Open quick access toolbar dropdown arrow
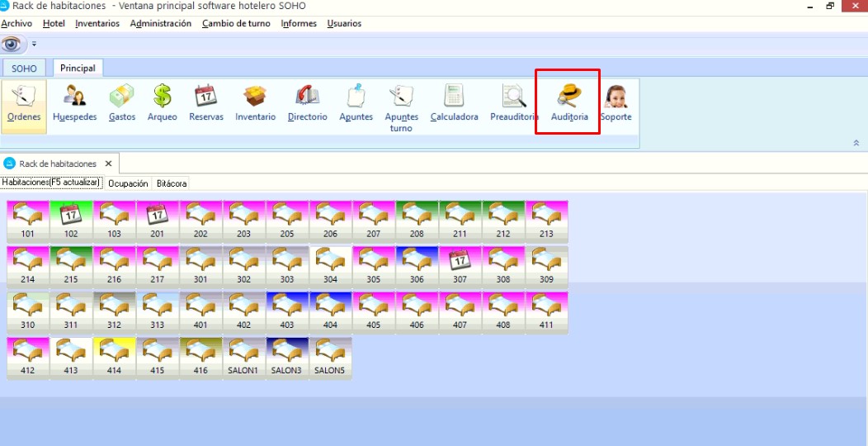Image resolution: width=868 pixels, height=446 pixels. [35, 44]
